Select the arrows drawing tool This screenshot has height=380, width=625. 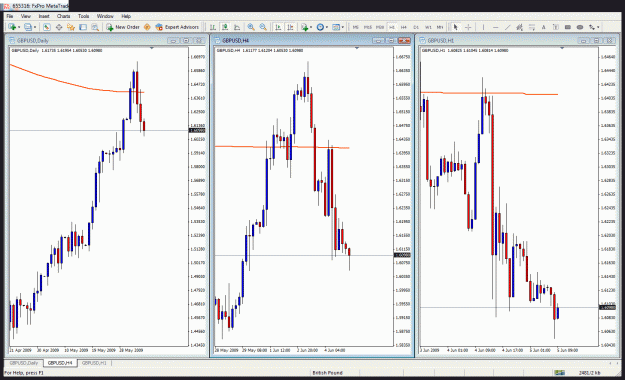(592, 27)
